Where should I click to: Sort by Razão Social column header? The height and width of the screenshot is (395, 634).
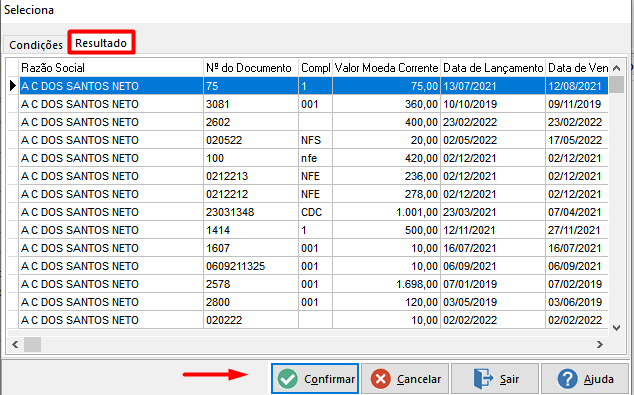click(112, 68)
